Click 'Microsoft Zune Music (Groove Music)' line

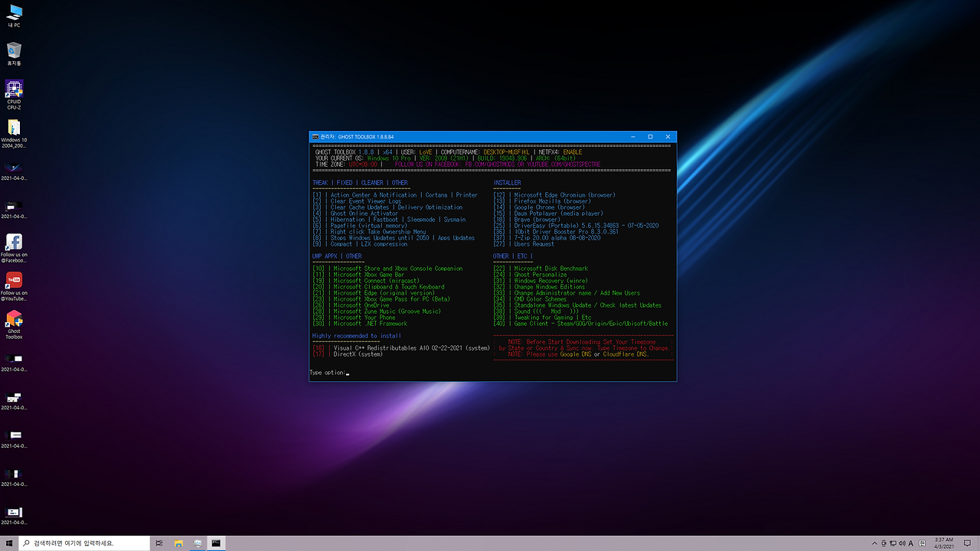377,311
